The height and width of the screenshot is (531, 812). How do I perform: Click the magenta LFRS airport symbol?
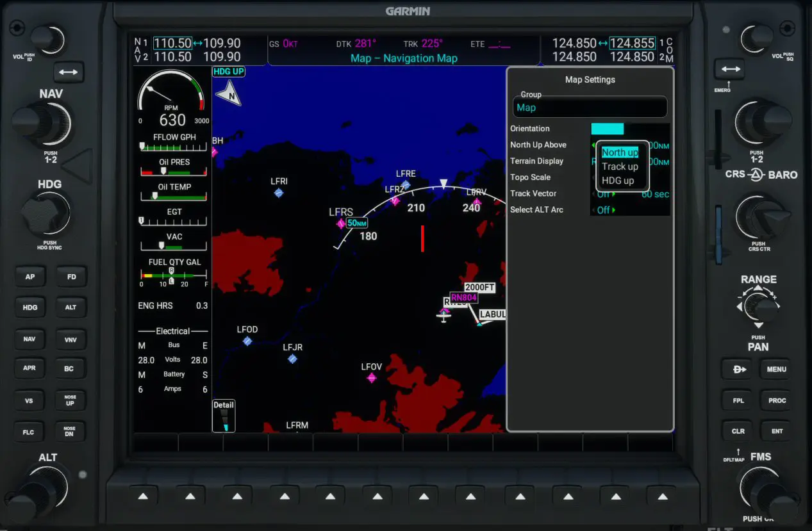(x=341, y=224)
